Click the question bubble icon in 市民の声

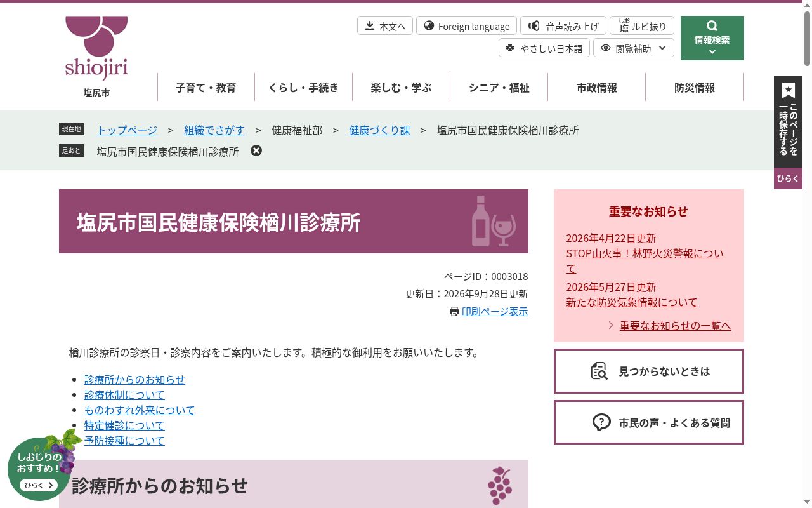click(601, 422)
